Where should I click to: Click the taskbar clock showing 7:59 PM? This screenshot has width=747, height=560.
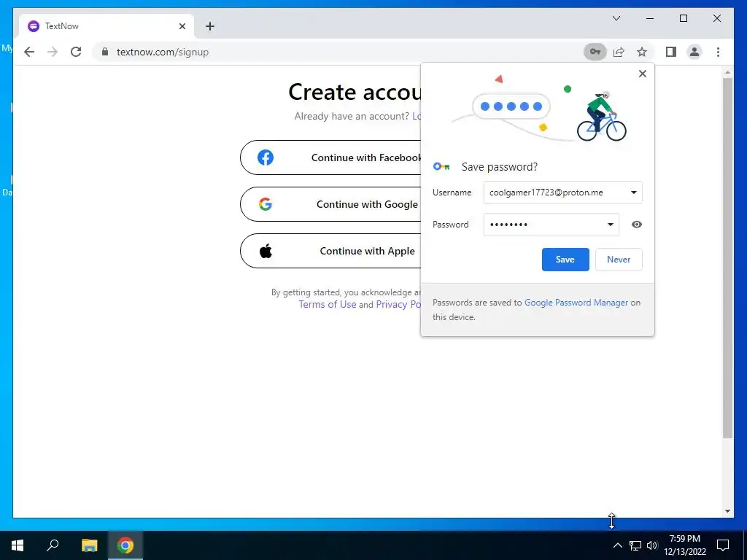(x=684, y=545)
